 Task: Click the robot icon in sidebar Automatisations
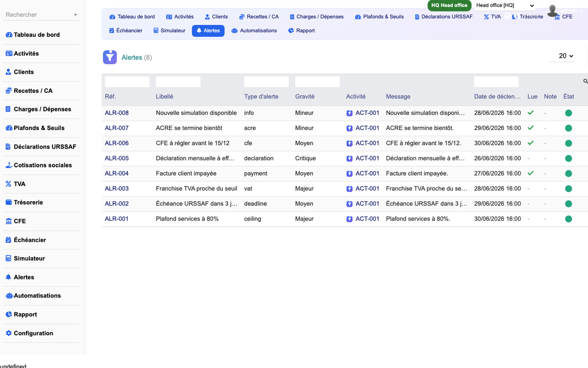pos(9,296)
